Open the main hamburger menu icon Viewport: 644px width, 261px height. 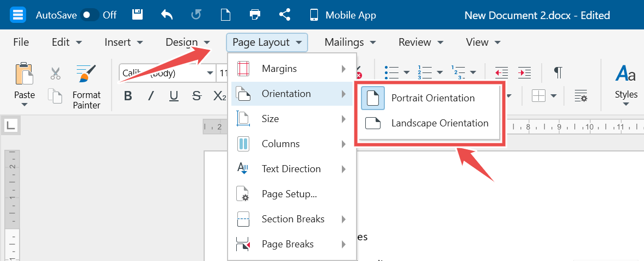tap(17, 15)
